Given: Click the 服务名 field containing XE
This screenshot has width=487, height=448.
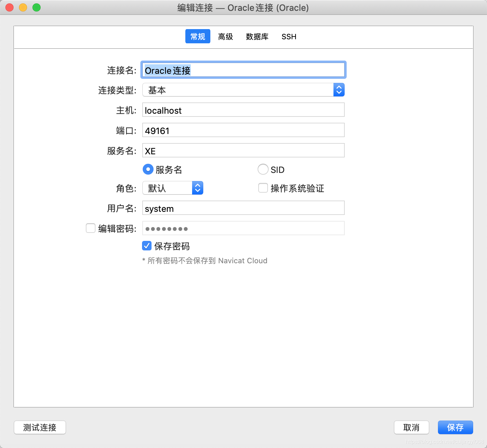Looking at the screenshot, I should tap(243, 151).
